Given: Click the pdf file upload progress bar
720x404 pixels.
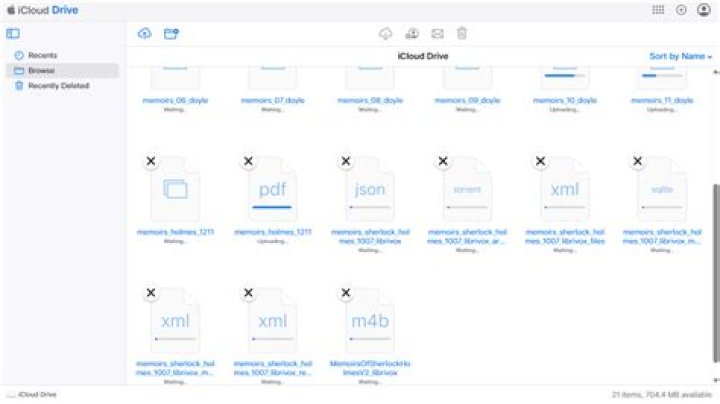Looking at the screenshot, I should click(x=272, y=208).
